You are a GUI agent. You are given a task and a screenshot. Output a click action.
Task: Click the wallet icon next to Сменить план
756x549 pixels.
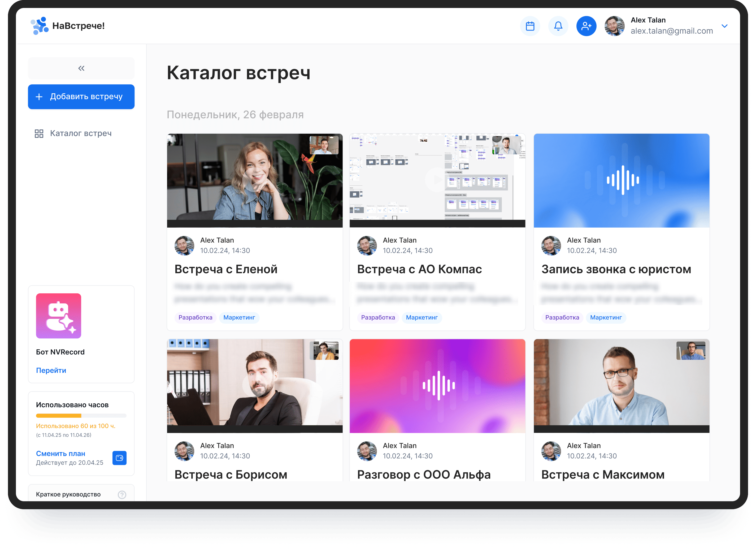(x=119, y=458)
